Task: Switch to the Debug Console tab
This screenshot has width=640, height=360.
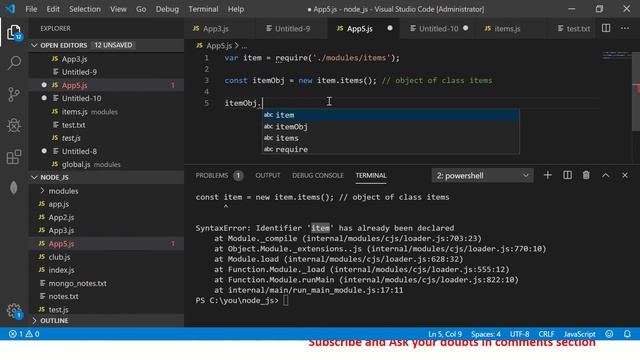Action: [x=318, y=176]
